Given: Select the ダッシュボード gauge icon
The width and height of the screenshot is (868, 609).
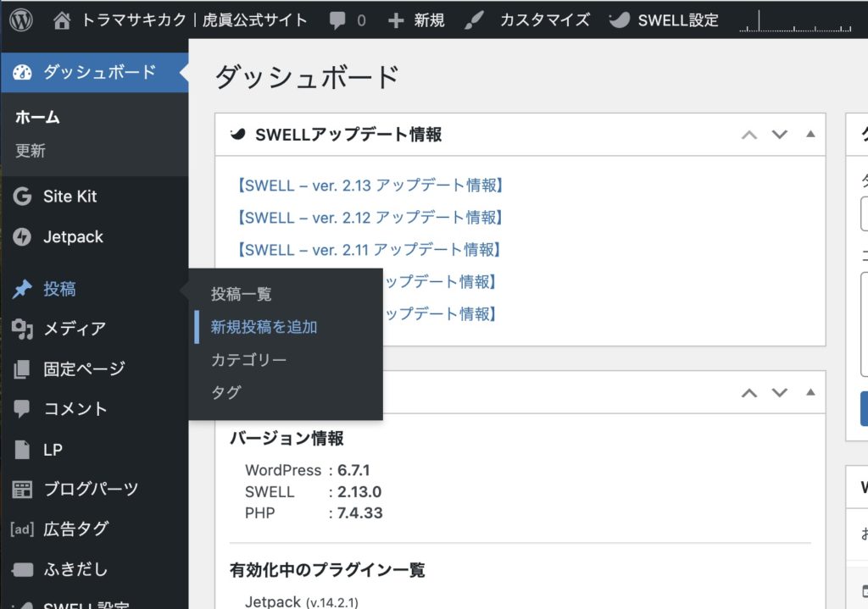Looking at the screenshot, I should coord(22,72).
